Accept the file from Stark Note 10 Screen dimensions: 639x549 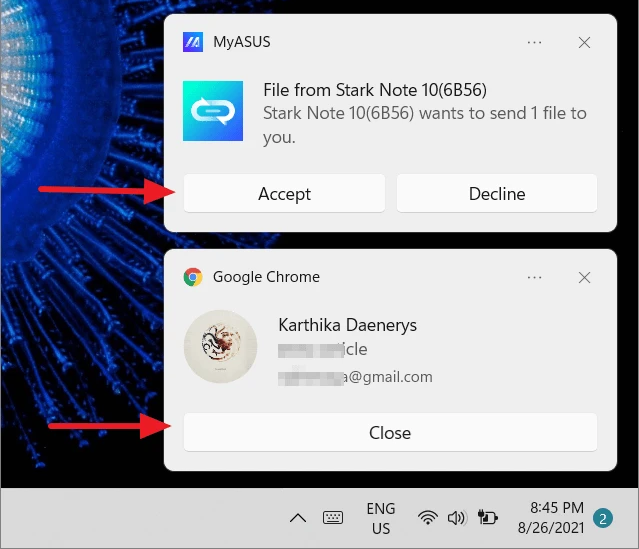coord(284,193)
